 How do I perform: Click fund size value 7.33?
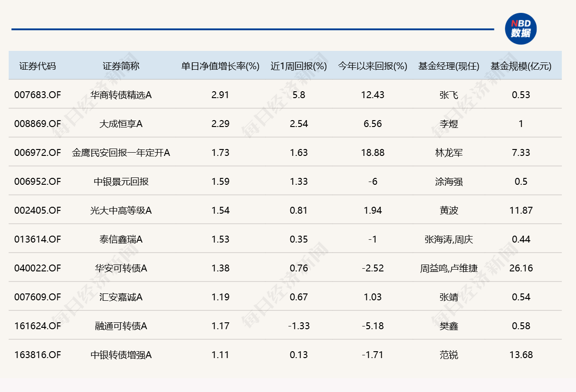(521, 153)
